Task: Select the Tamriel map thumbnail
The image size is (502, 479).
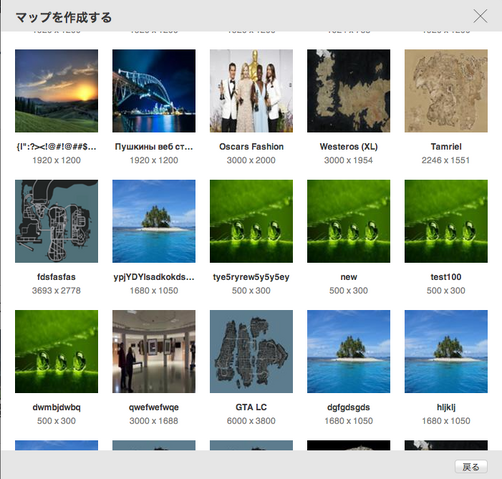Action: point(446,91)
